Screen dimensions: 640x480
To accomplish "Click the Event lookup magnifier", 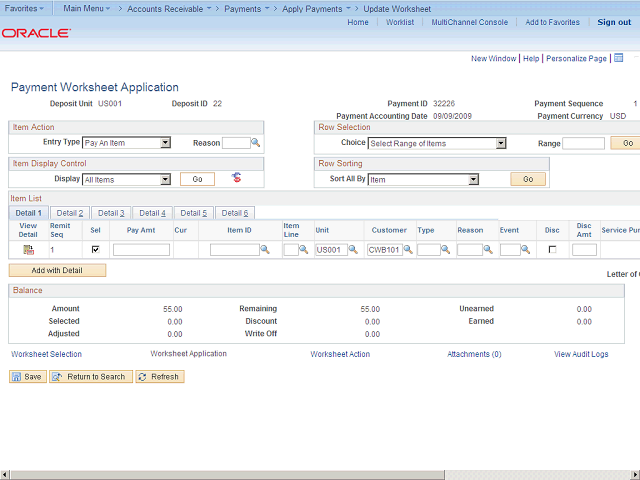I will (x=527, y=250).
